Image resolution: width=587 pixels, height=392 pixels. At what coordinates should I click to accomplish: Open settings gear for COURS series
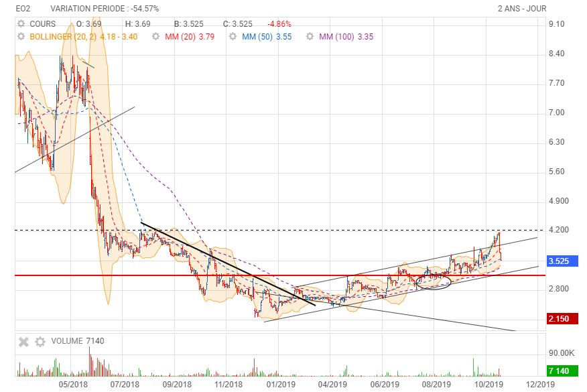click(21, 24)
